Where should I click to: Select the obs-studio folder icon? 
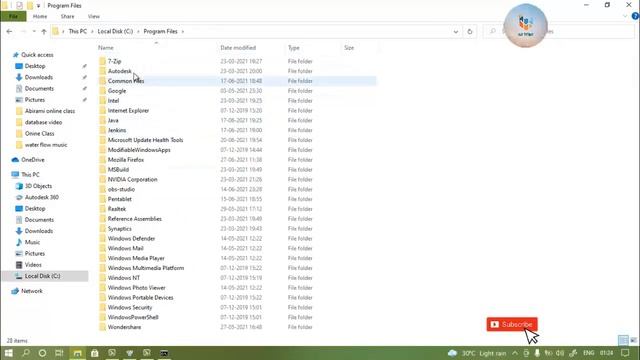[x=102, y=189]
